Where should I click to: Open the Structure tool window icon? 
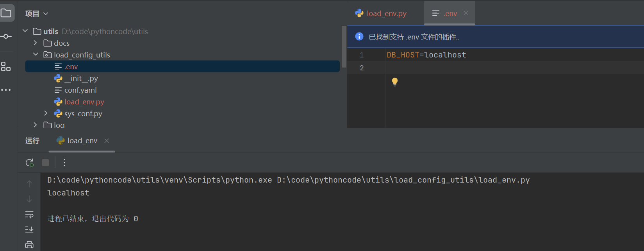point(6,67)
